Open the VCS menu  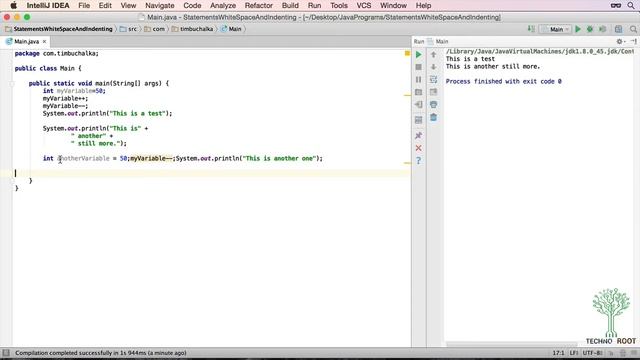364,6
